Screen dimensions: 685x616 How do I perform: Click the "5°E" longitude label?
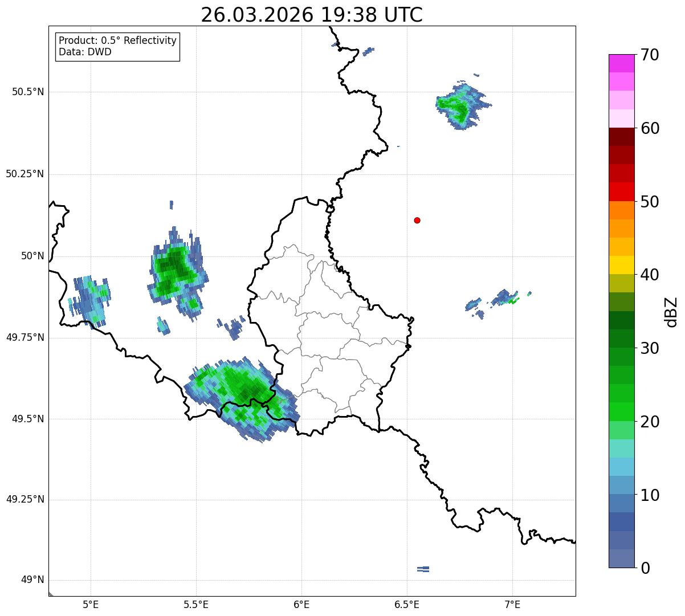(x=91, y=605)
